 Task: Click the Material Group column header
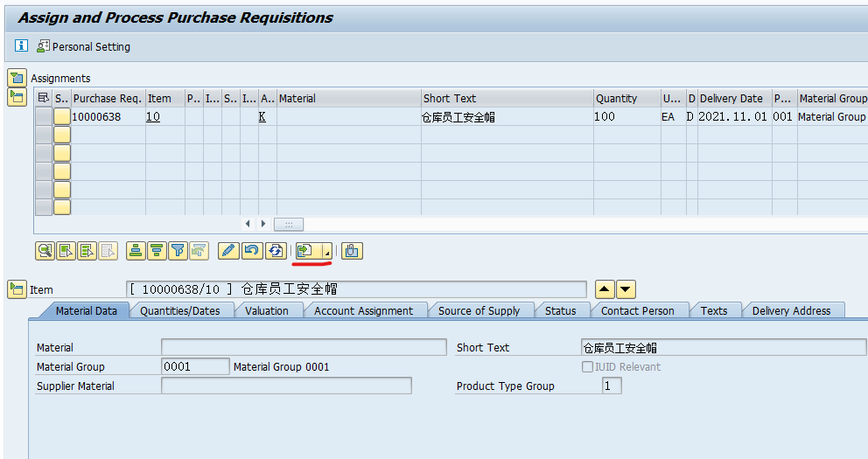[x=833, y=99]
